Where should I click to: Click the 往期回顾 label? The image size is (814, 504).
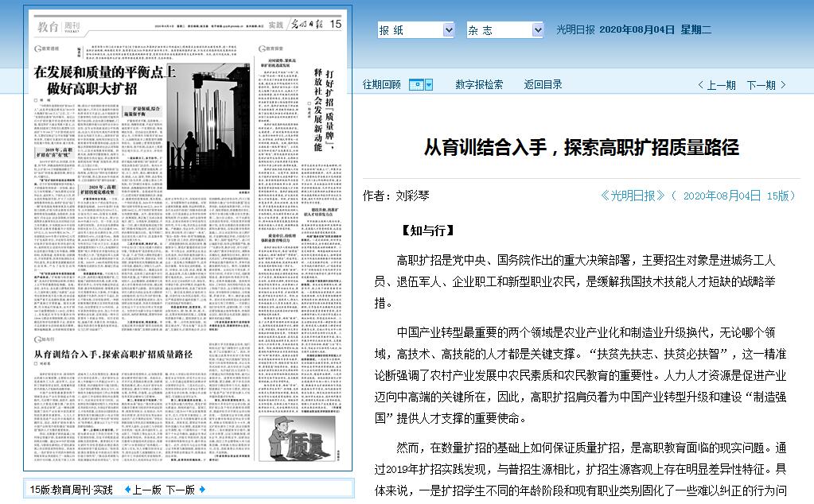point(382,85)
